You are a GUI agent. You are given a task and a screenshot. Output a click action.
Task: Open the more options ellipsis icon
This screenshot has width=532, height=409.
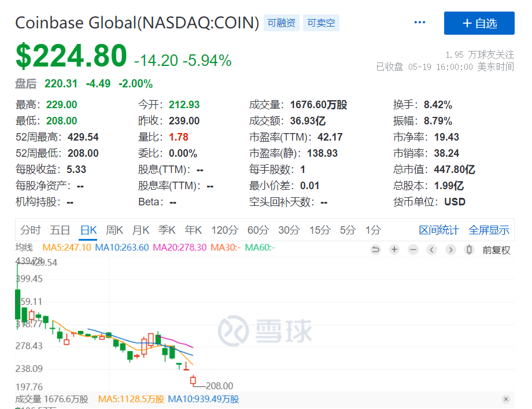tap(419, 21)
